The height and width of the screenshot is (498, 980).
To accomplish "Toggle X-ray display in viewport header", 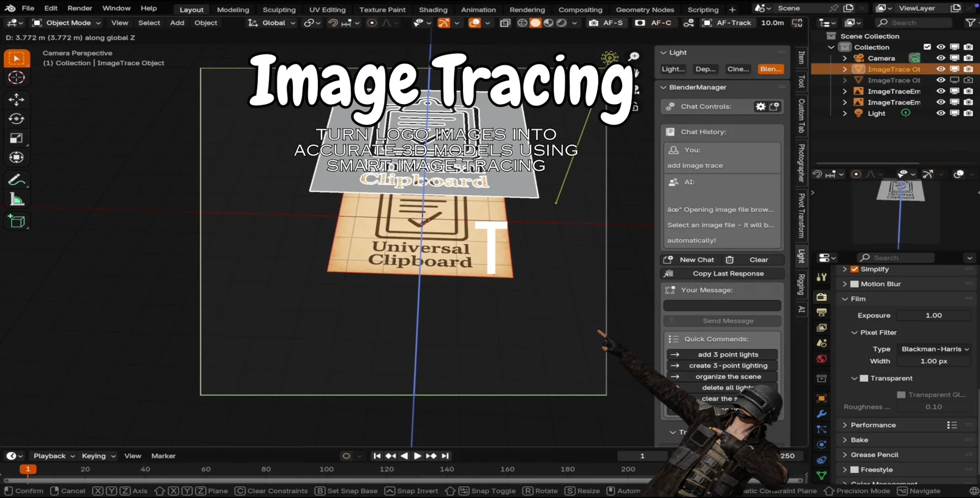I will pyautogui.click(x=505, y=23).
